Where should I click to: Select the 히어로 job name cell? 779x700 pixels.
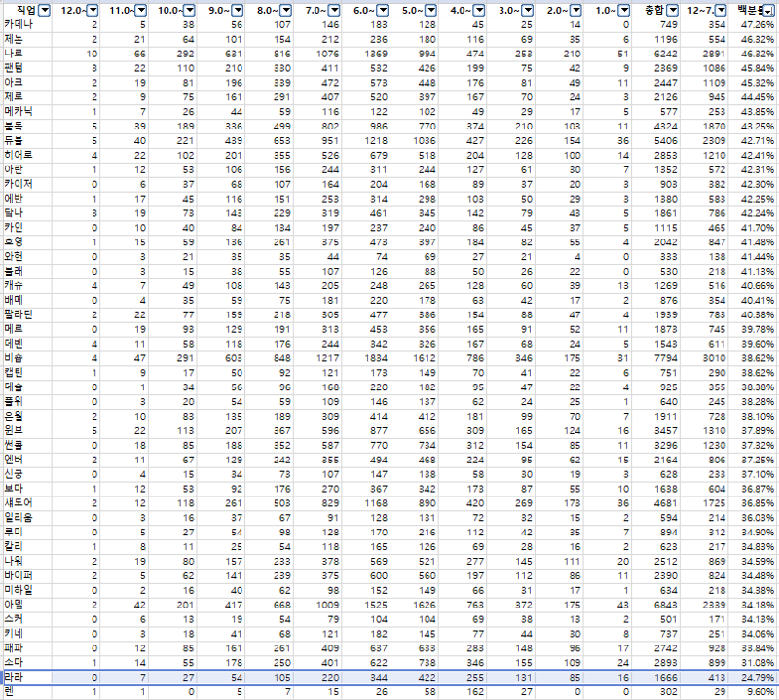pyautogui.click(x=27, y=155)
